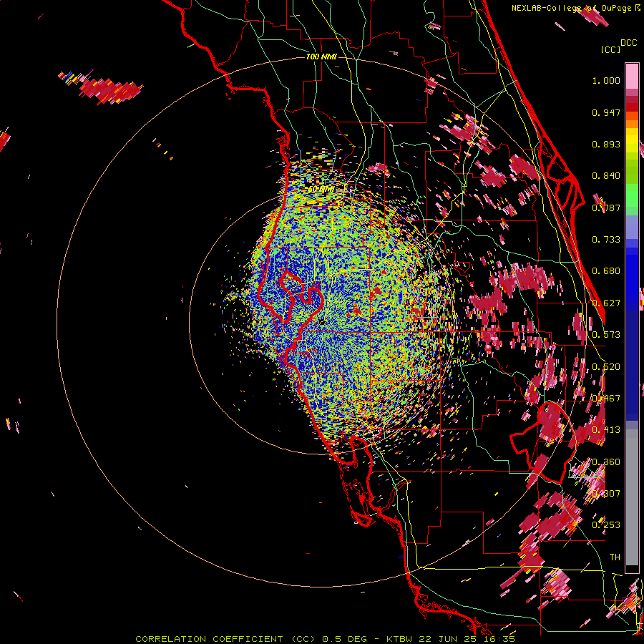Image resolution: width=644 pixels, height=644 pixels.
Task: Click the KTBW 22 JUN 25 16:35 timestamp
Action: pyautogui.click(x=451, y=639)
